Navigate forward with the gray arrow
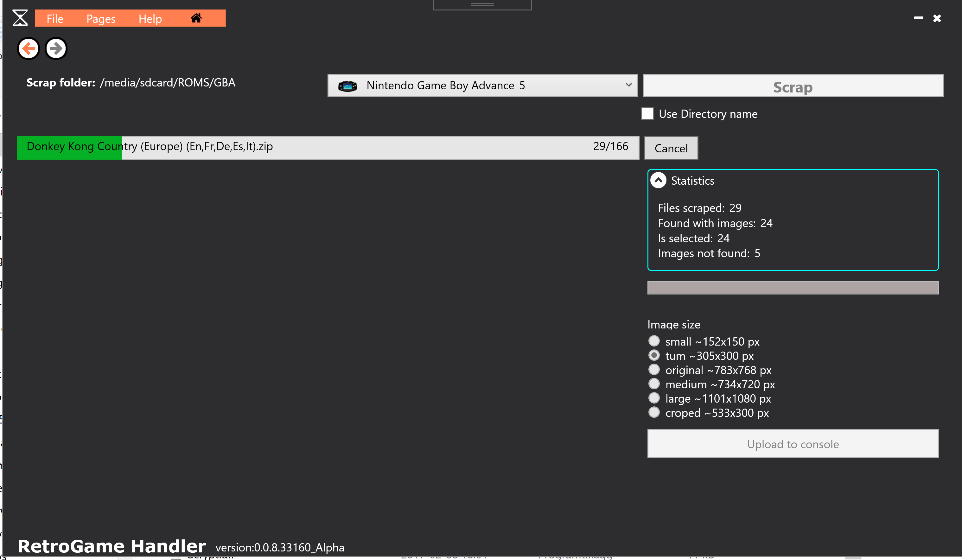The height and width of the screenshot is (560, 962). click(56, 48)
